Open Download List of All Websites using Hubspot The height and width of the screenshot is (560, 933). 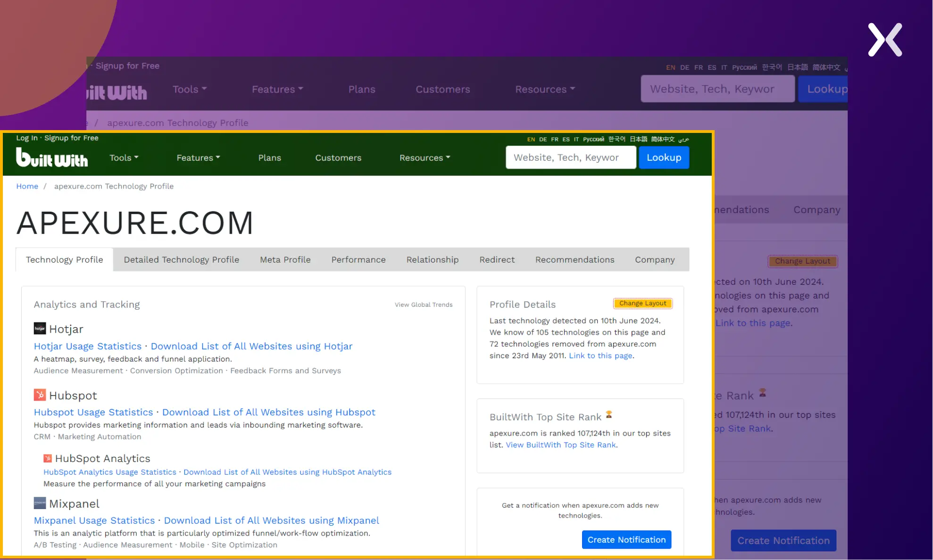click(269, 412)
